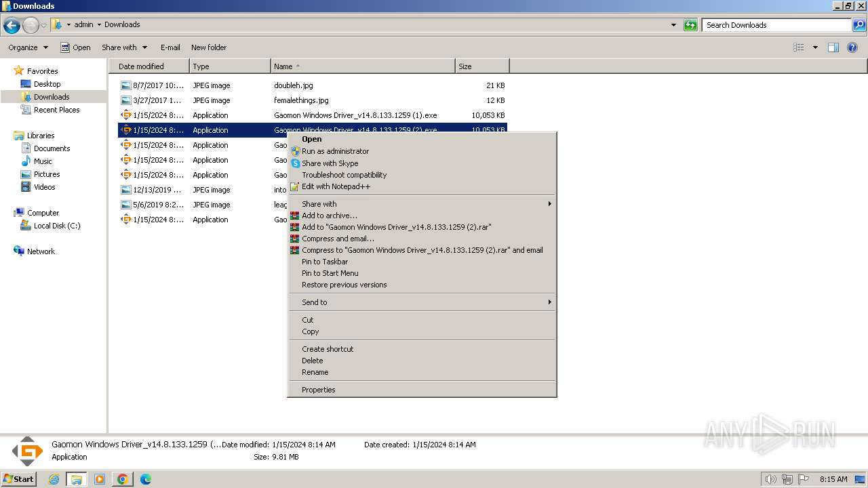Click Computer in navigation pane

[x=43, y=213]
